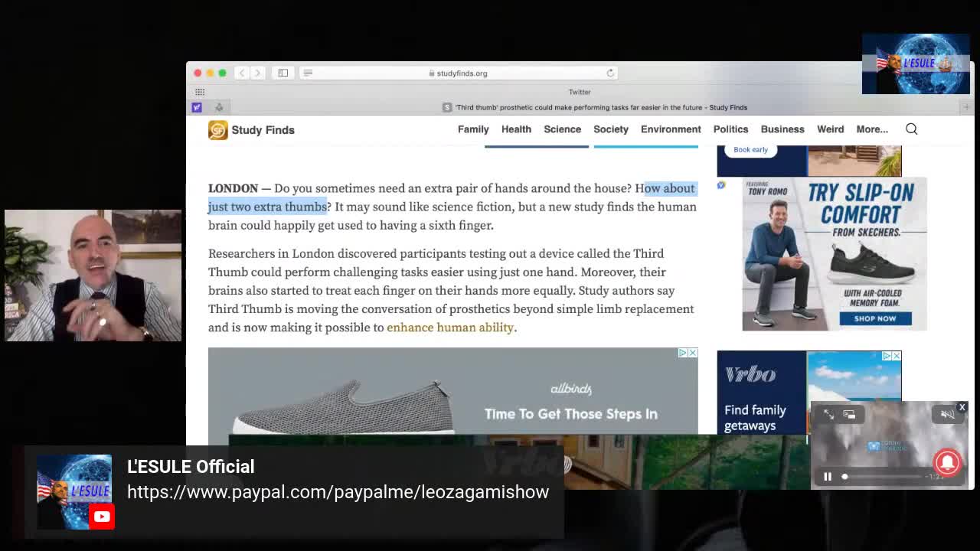
Task: Open the Business menu item
Action: point(782,129)
